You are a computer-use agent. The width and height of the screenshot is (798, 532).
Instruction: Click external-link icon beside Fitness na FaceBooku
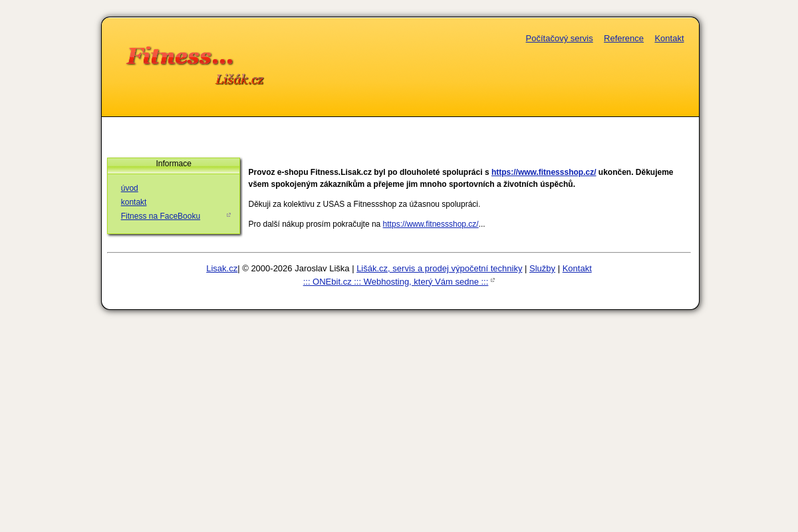(x=229, y=215)
